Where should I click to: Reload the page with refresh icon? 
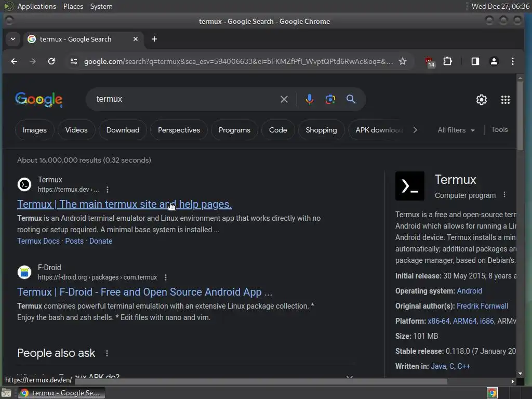pyautogui.click(x=51, y=61)
